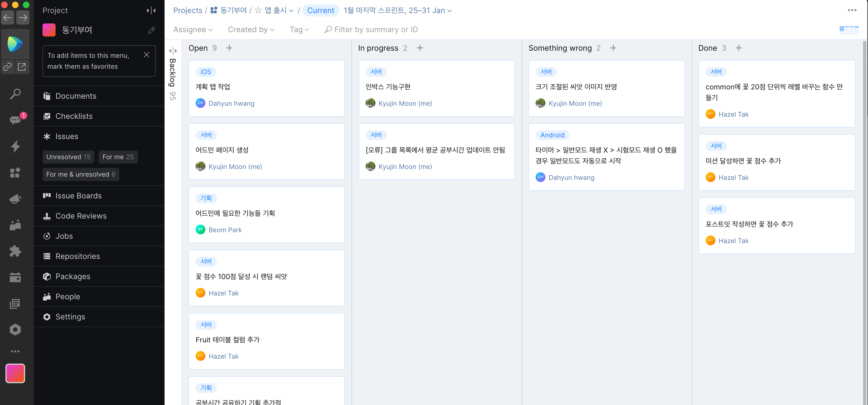
Task: Open chats icon with notification badge
Action: click(15, 120)
